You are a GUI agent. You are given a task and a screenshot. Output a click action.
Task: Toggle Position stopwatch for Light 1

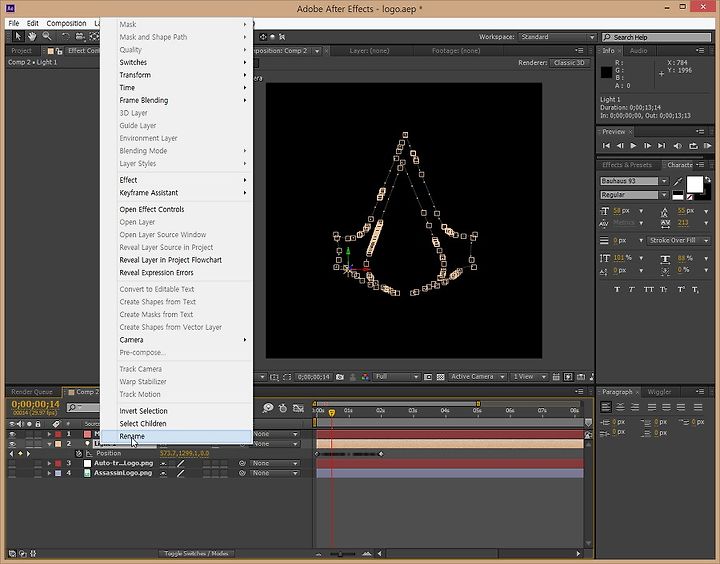click(79, 453)
